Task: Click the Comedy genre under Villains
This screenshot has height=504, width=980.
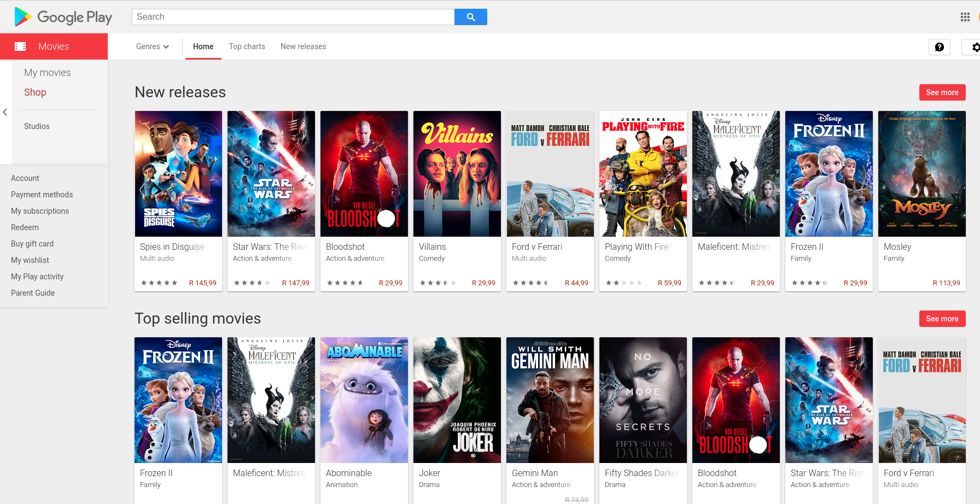Action: tap(432, 259)
